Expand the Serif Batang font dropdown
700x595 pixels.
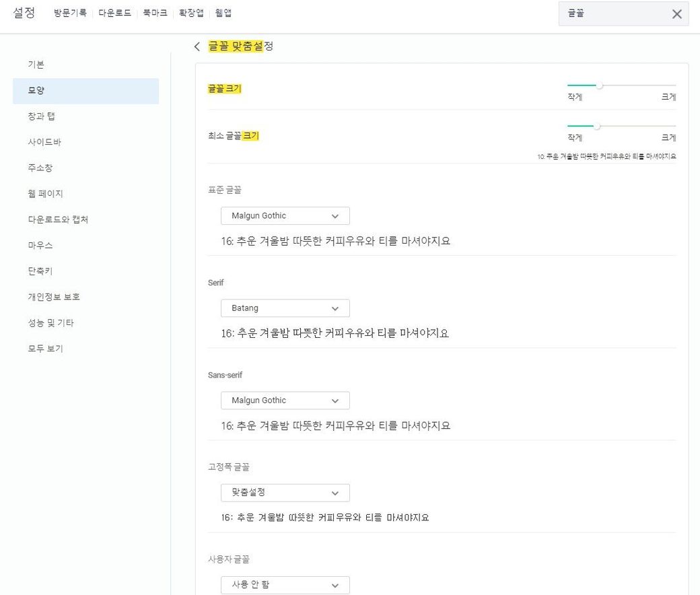point(285,308)
